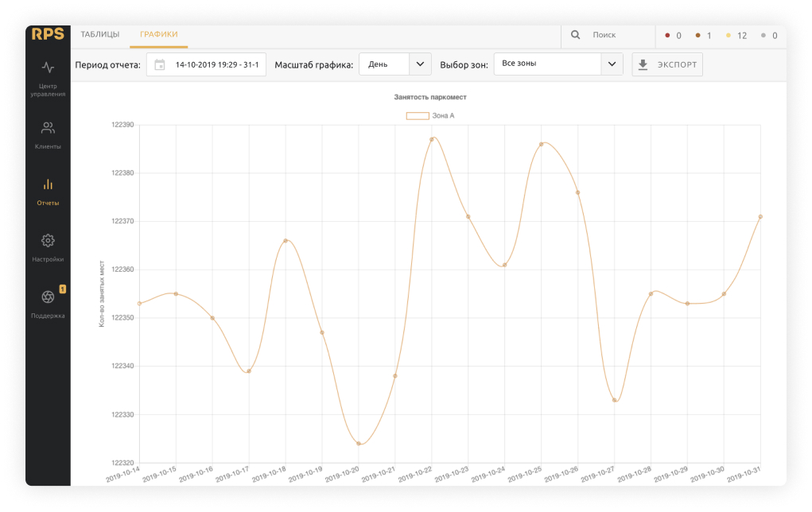Click the search magnifier icon
Viewport: 812px width, 512px height.
pyautogui.click(x=576, y=35)
